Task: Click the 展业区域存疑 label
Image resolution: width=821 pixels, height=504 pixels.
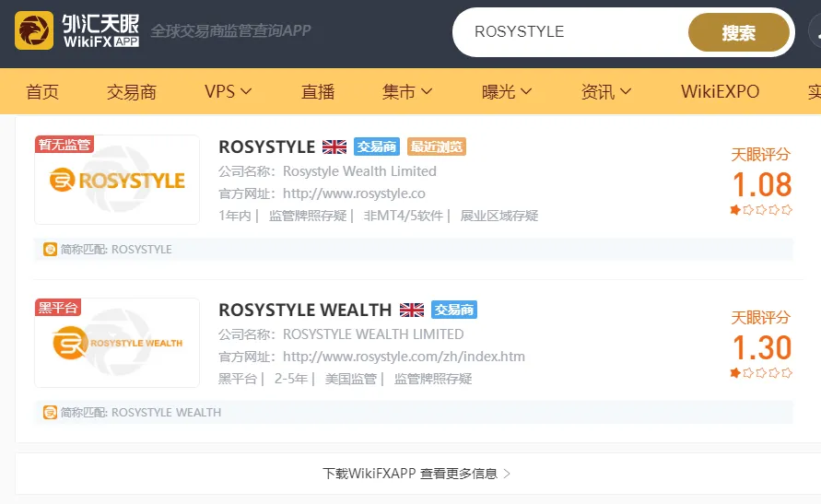Action: click(x=499, y=216)
